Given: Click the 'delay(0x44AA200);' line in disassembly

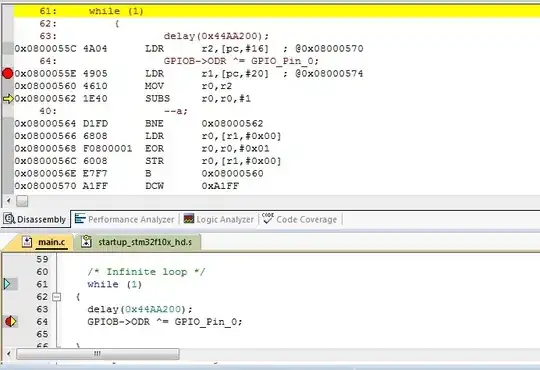Looking at the screenshot, I should tap(216, 36).
